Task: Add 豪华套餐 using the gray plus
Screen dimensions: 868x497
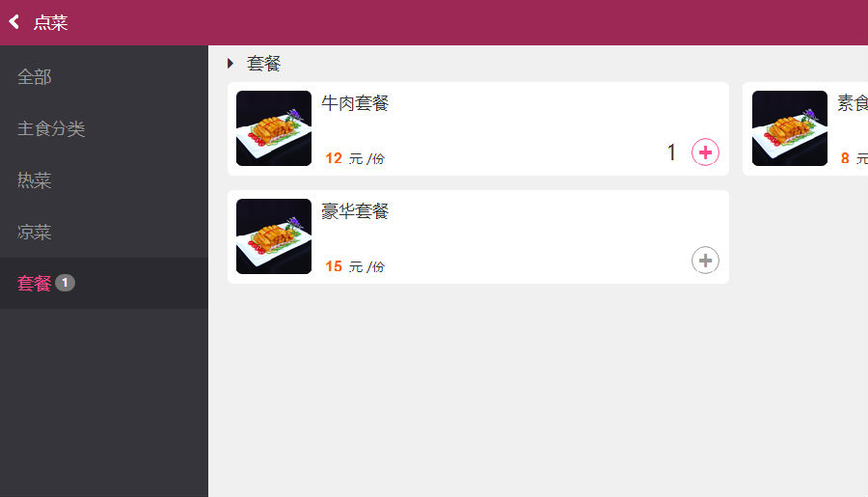Action: (705, 261)
